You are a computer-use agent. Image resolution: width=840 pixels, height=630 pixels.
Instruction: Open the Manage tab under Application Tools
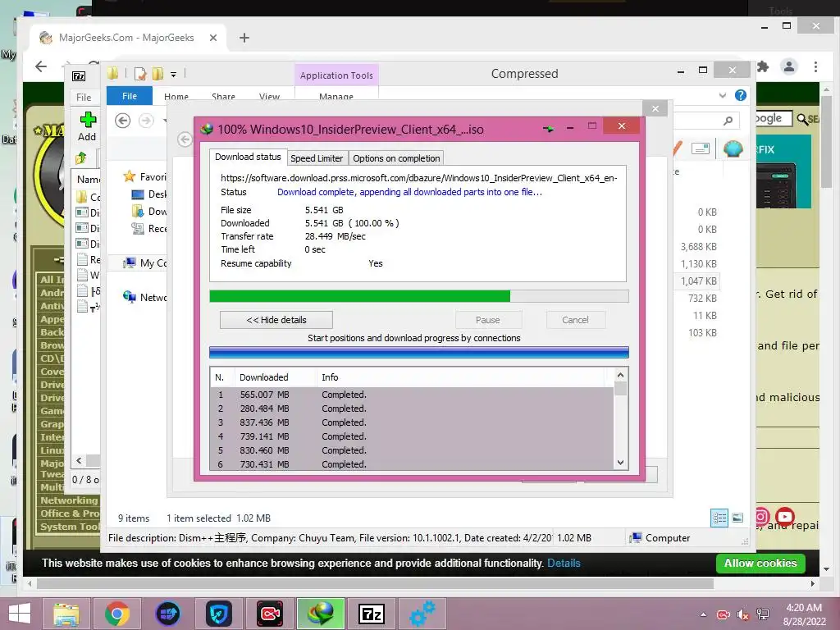(x=336, y=97)
